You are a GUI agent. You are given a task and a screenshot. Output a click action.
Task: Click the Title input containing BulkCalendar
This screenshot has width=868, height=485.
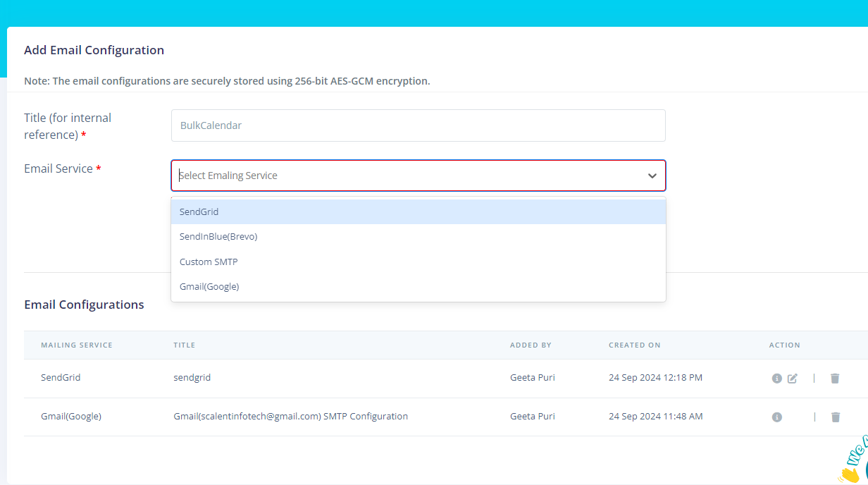[x=418, y=125]
